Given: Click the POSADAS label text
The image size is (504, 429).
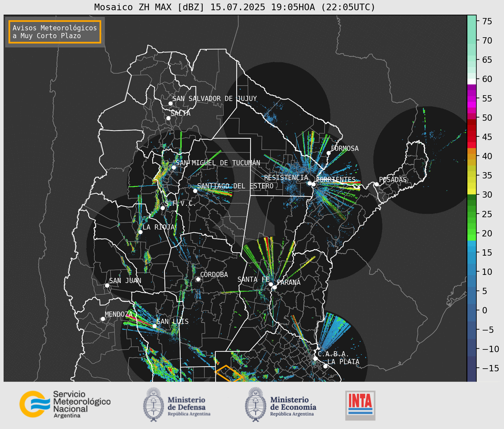Looking at the screenshot, I should click(x=393, y=180).
